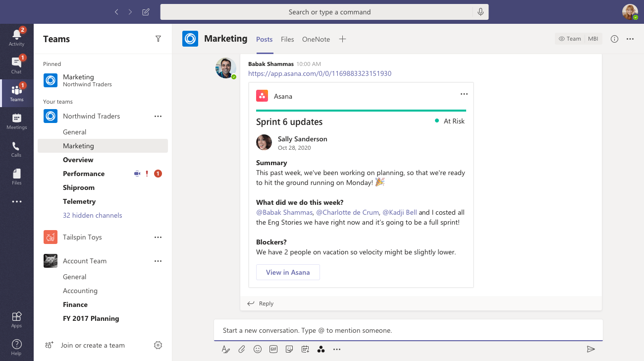644x361 pixels.
Task: Start a new chat with compose icon
Action: pos(146,12)
